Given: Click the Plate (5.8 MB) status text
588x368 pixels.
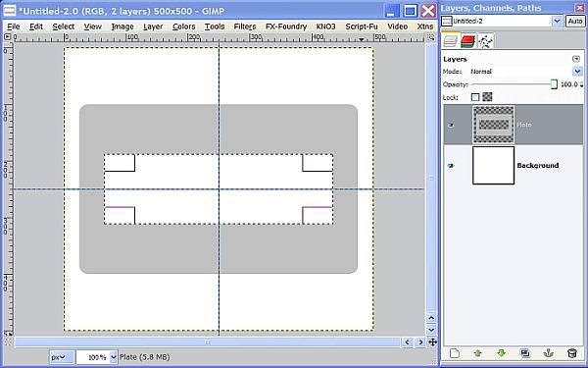Looking at the screenshot, I should 145,357.
